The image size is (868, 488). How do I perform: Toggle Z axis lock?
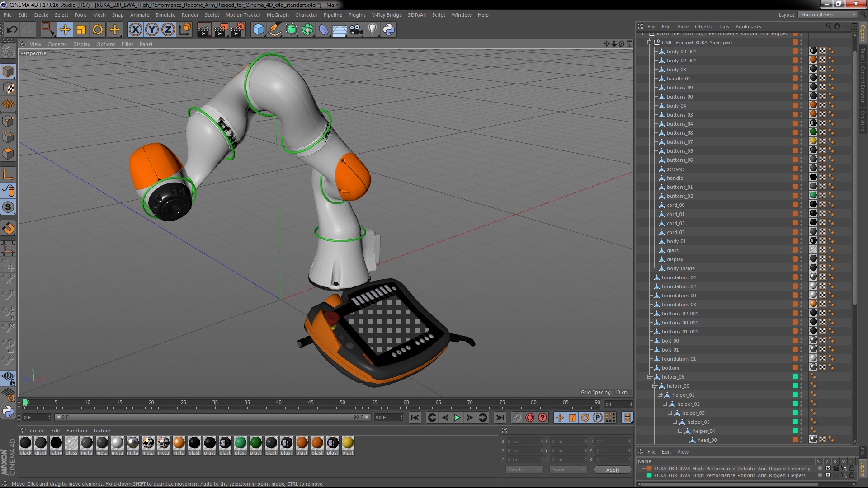168,30
